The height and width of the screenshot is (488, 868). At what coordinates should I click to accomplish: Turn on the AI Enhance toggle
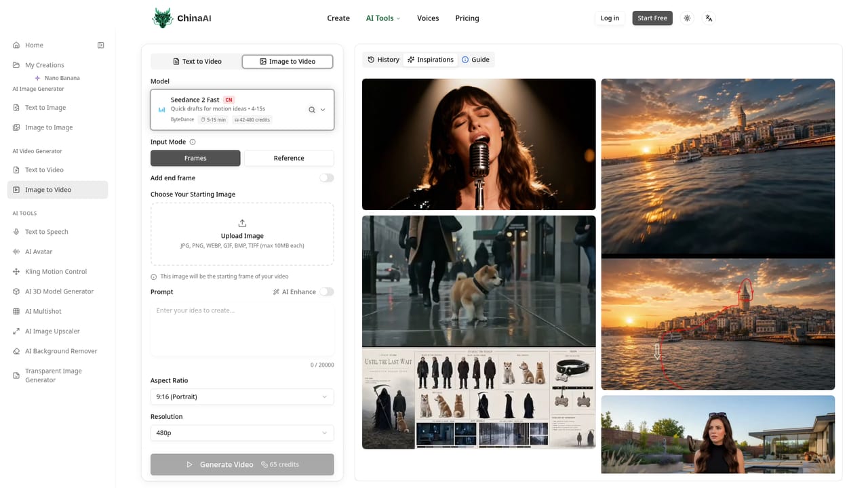327,291
